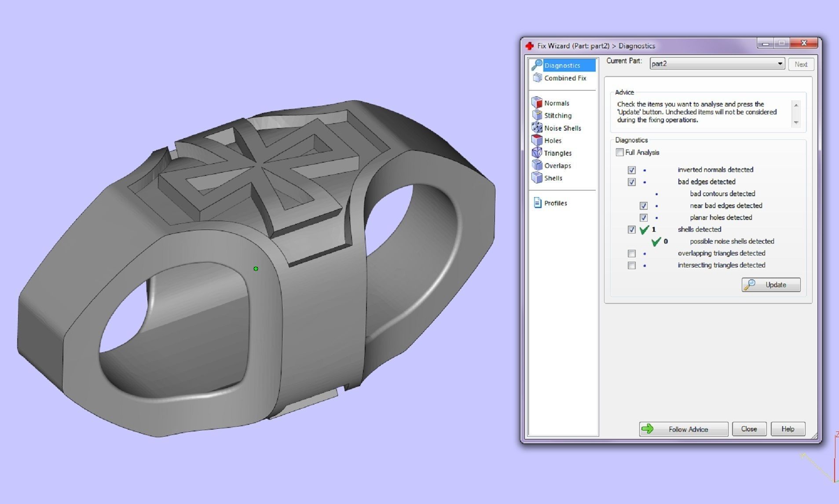Click the Normals cube icon

(537, 103)
